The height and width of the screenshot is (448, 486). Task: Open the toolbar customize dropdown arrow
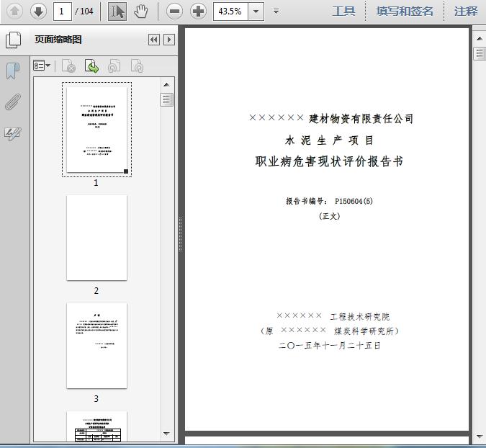coord(276,12)
